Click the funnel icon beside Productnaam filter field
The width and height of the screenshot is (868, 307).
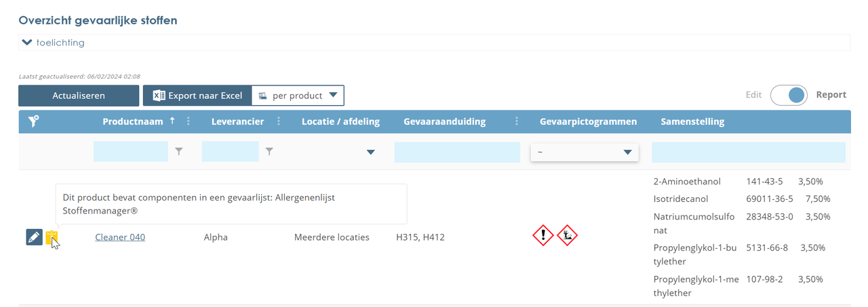pyautogui.click(x=179, y=152)
